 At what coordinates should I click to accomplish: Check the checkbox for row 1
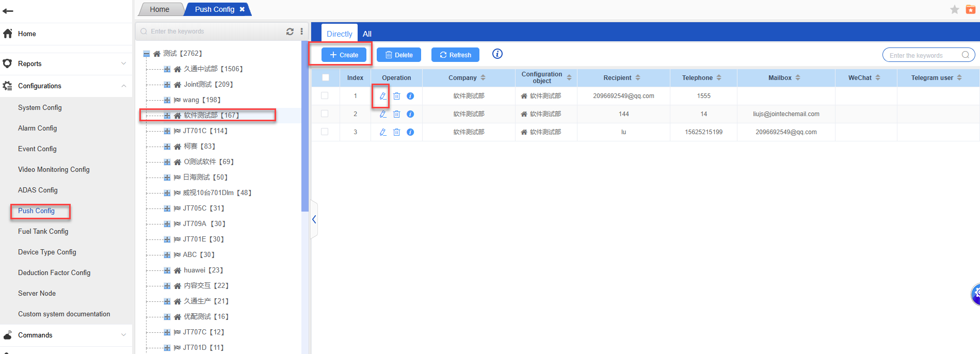pos(325,96)
